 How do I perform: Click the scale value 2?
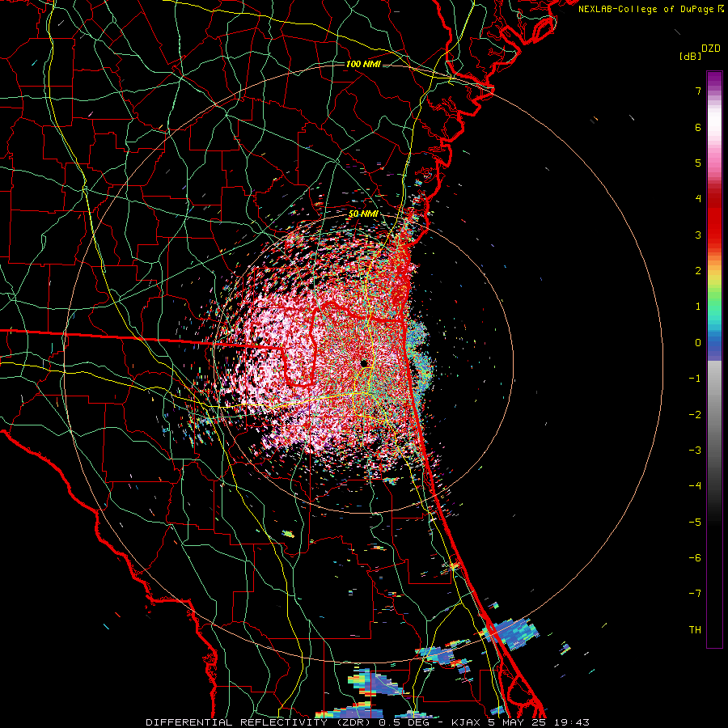[698, 271]
